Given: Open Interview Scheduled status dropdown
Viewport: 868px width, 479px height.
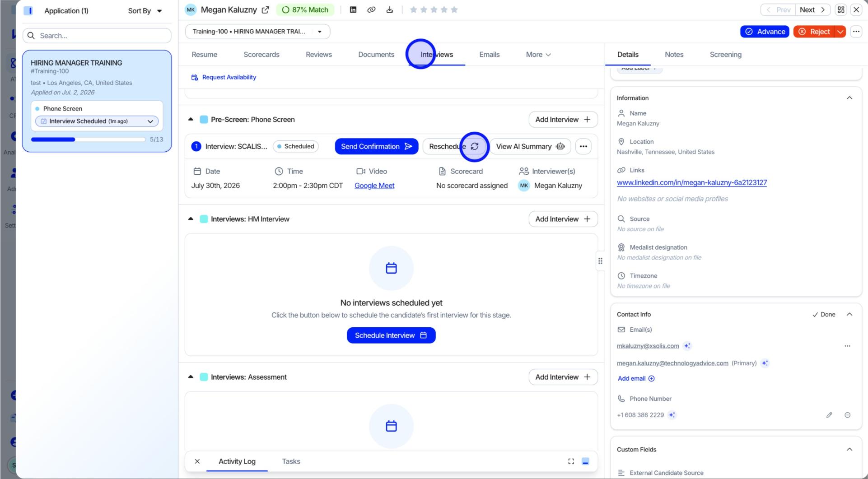Looking at the screenshot, I should coord(97,121).
